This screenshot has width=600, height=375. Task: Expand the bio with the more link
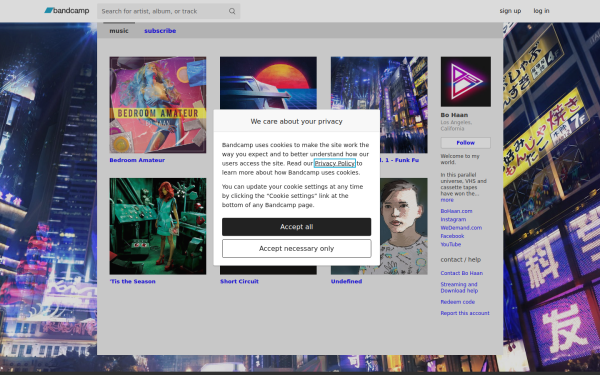(447, 200)
